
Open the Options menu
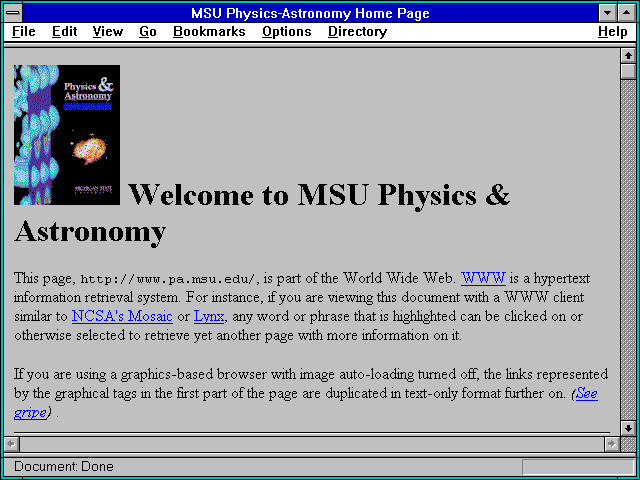click(x=287, y=32)
